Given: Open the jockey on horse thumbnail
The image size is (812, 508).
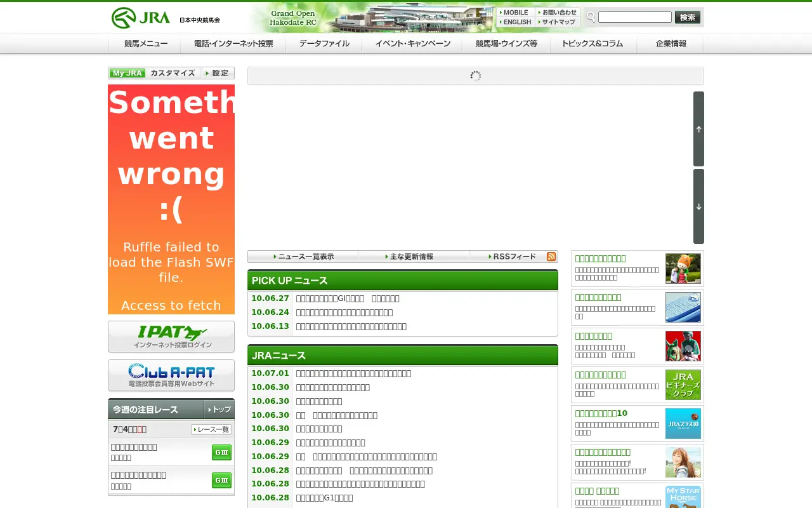Looking at the screenshot, I should point(683,346).
